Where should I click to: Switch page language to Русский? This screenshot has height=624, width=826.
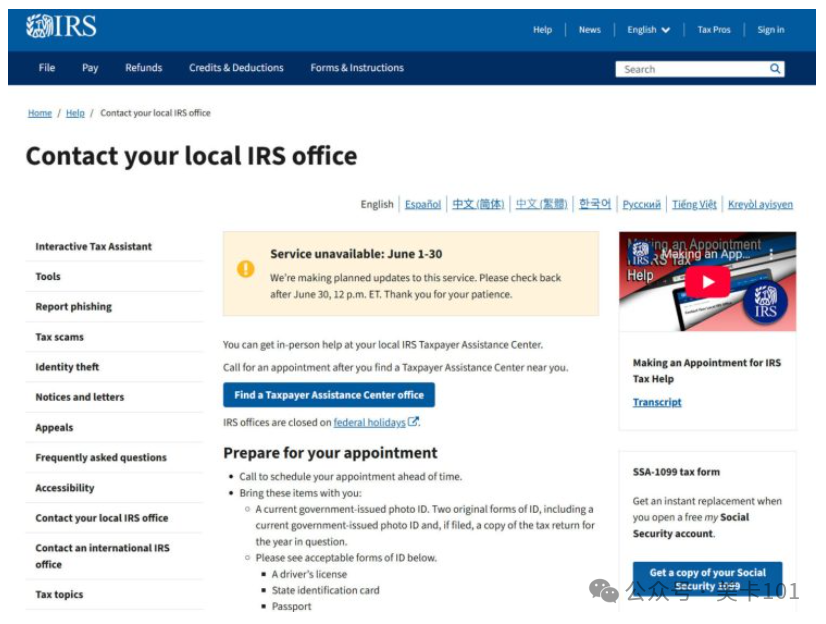pos(641,204)
